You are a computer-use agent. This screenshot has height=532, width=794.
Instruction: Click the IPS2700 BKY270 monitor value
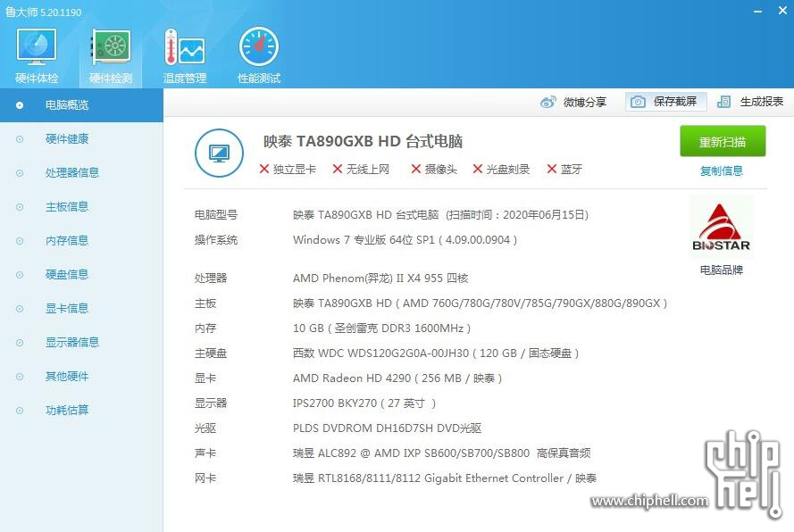[364, 403]
